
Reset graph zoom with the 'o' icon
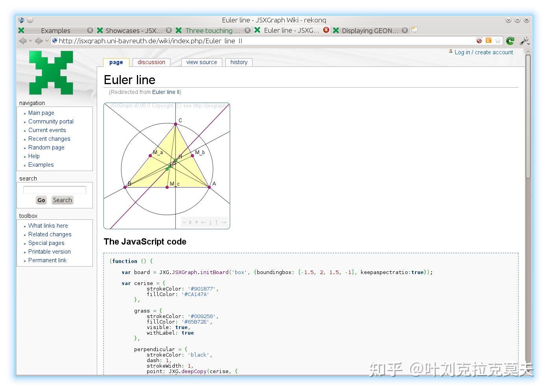pyautogui.click(x=190, y=222)
